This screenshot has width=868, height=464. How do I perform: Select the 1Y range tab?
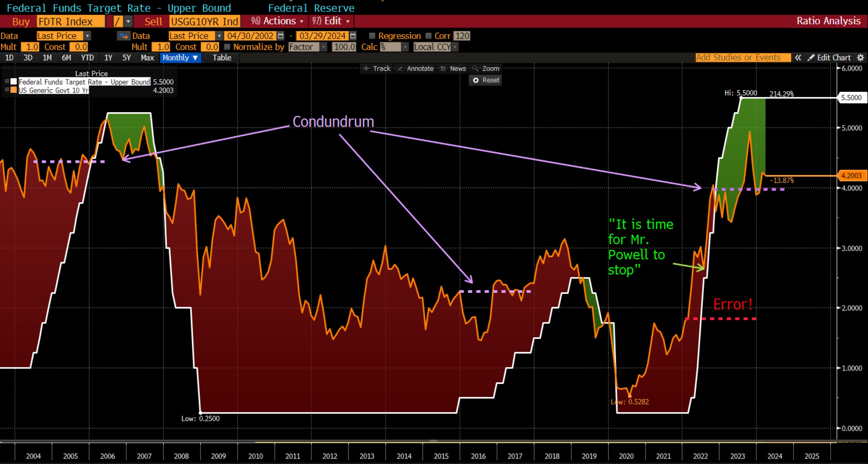pyautogui.click(x=108, y=58)
